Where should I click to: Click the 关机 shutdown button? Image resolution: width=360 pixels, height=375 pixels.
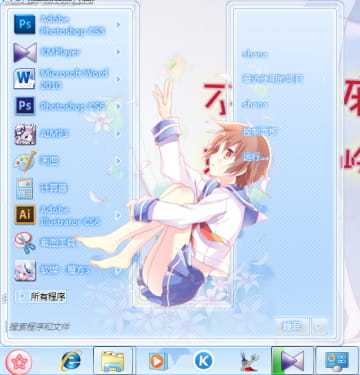[x=292, y=326]
